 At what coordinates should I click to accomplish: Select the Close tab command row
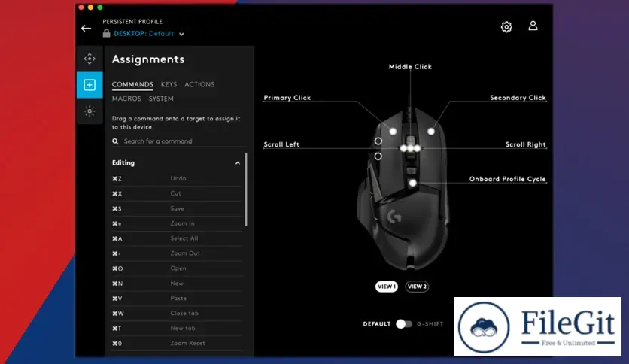tap(178, 314)
